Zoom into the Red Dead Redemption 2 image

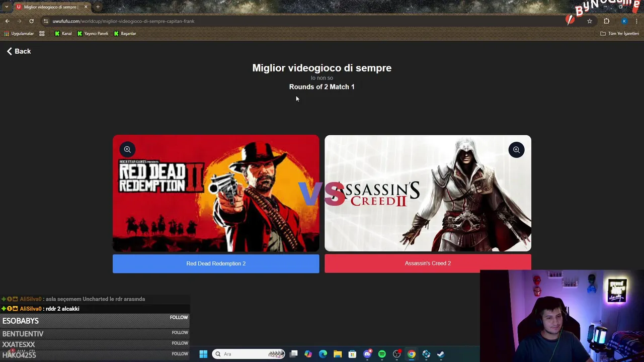(x=127, y=149)
